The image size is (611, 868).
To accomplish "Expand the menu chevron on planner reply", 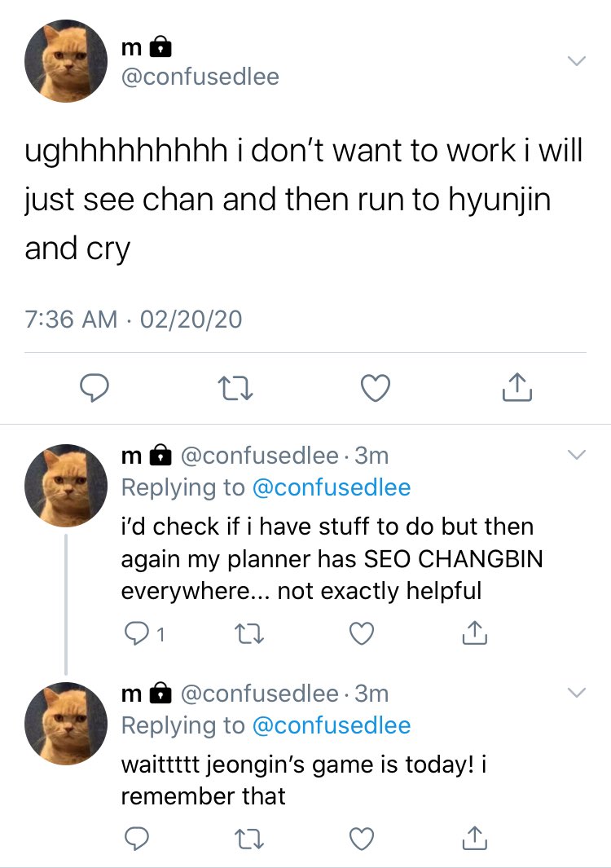I will pyautogui.click(x=576, y=455).
